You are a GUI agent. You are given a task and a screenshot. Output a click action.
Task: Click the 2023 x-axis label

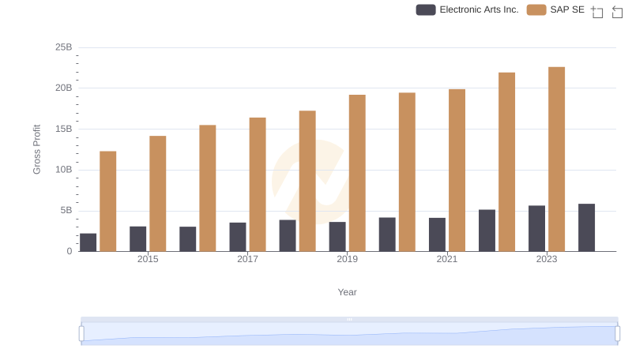[547, 259]
